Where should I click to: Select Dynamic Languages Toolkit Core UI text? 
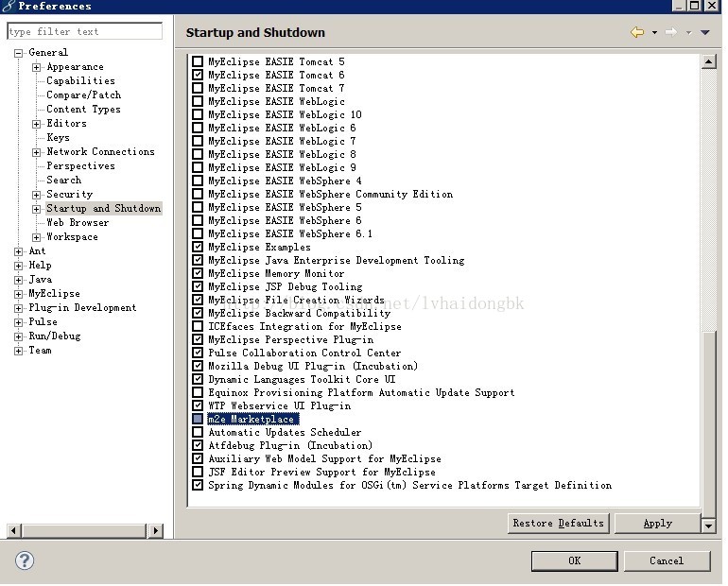coord(302,379)
